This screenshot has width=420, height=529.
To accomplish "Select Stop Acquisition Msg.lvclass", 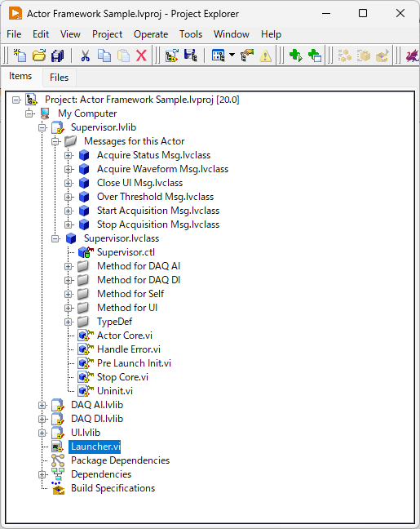I will tap(158, 224).
